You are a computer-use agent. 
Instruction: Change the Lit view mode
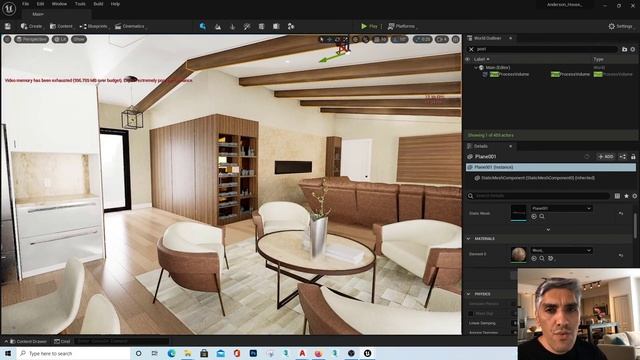point(60,39)
